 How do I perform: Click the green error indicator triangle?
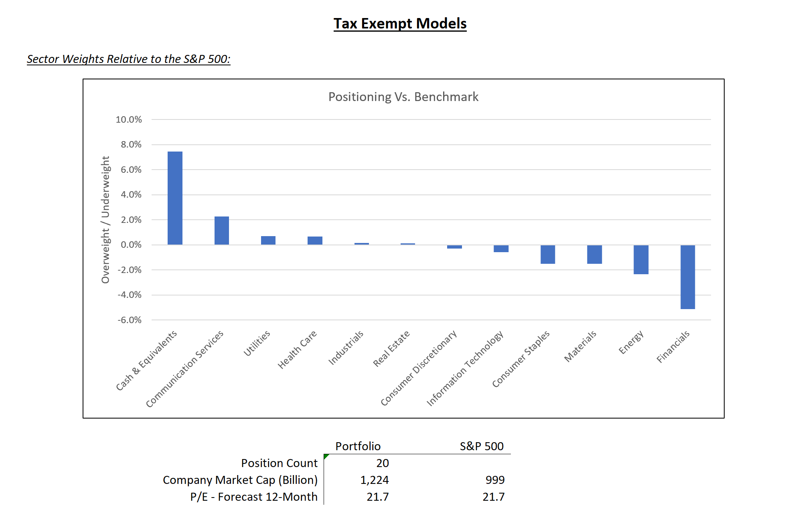[326, 456]
